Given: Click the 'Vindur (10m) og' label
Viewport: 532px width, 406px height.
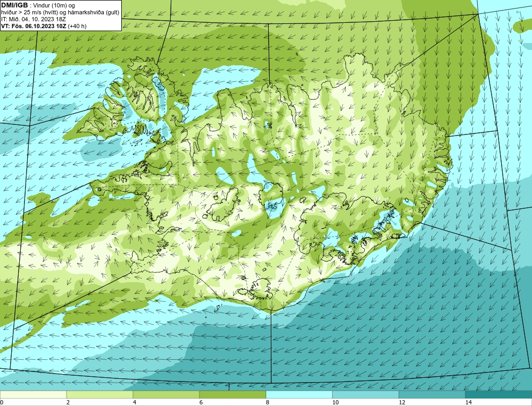Looking at the screenshot, I should [54, 5].
